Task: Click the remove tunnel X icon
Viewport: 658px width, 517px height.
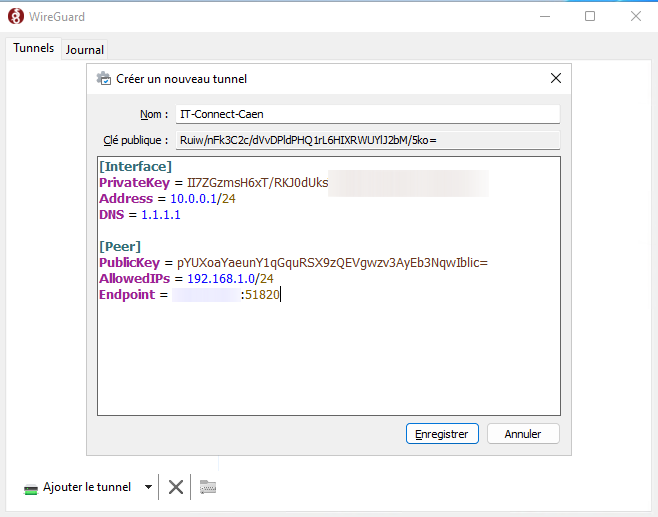Action: click(x=176, y=487)
